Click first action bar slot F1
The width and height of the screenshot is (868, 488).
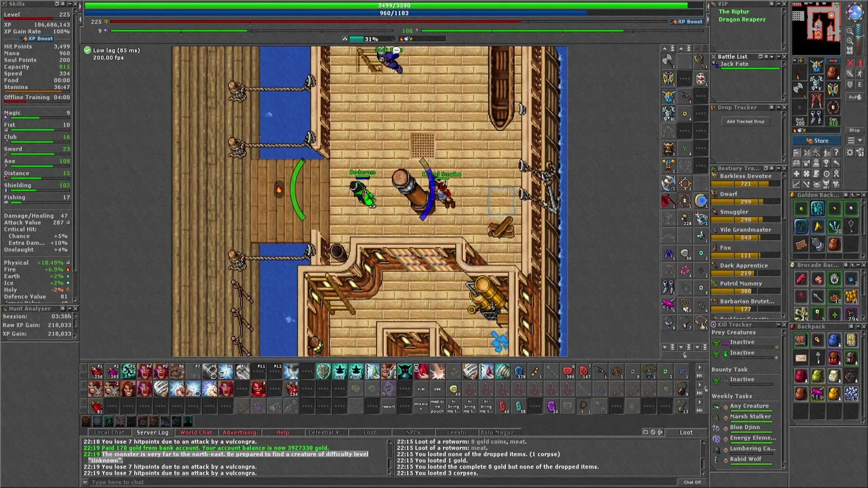coord(96,371)
